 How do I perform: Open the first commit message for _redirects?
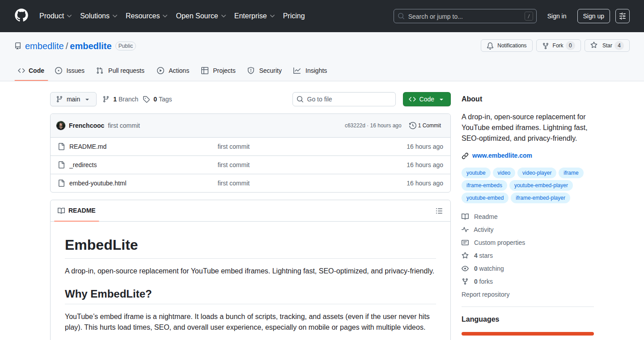point(233,165)
